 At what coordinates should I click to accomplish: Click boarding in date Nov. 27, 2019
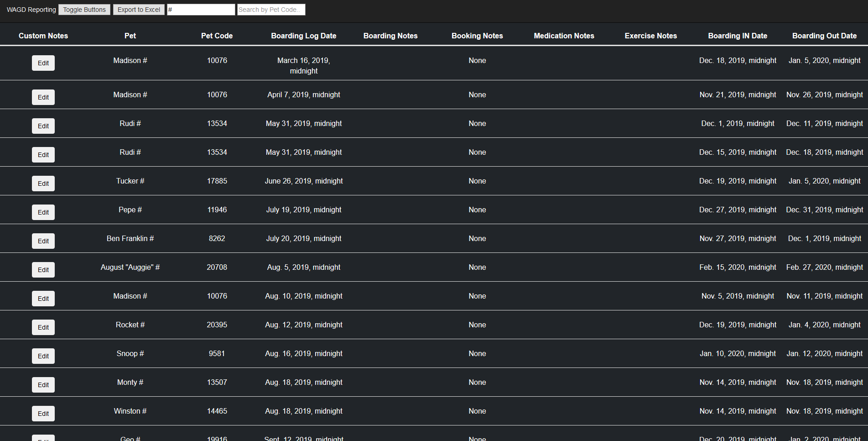[738, 238]
